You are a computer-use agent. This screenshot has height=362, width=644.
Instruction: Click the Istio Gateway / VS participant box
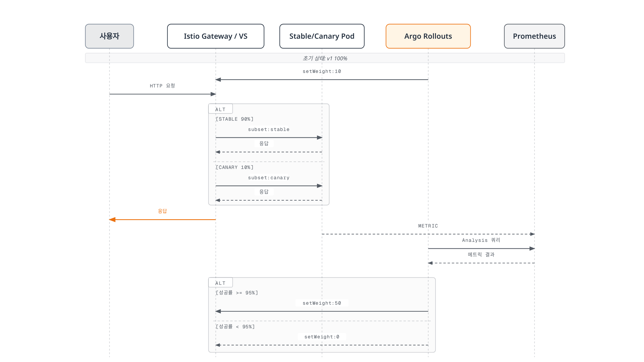[216, 36]
